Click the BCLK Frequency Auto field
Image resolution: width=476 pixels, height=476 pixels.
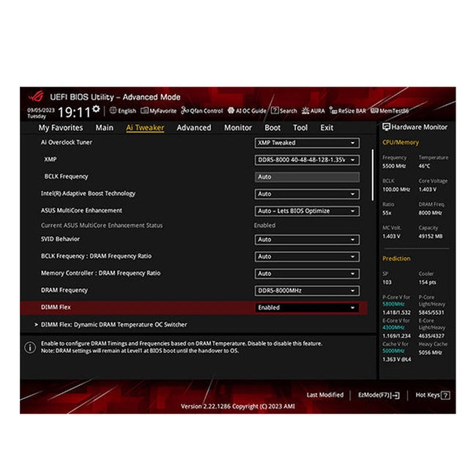[x=308, y=177]
